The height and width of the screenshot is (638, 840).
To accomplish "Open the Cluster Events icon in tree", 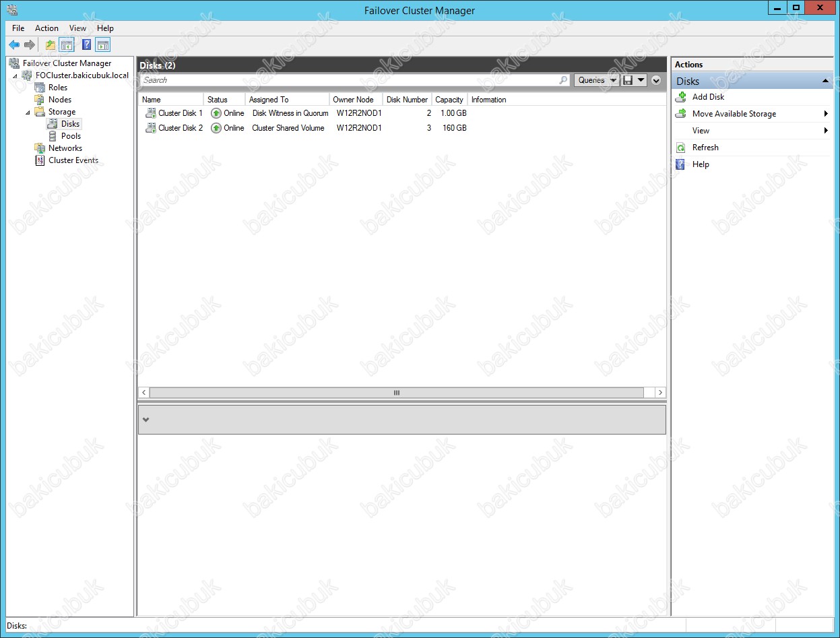I will coord(40,160).
